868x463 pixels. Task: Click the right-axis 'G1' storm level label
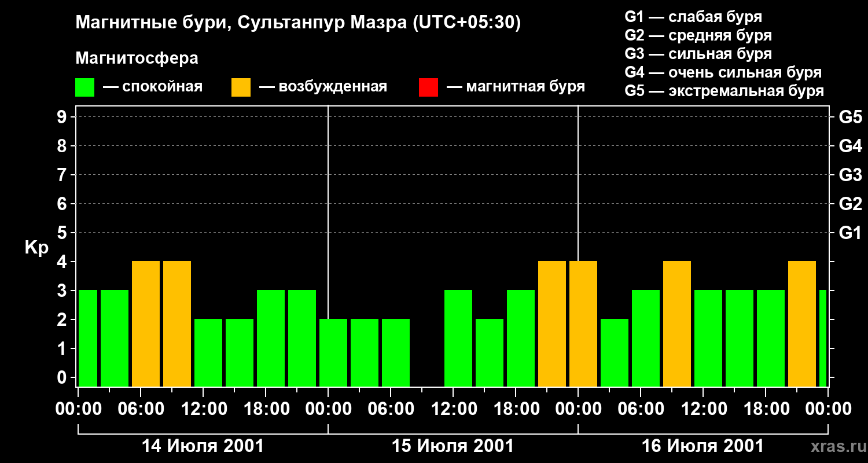point(850,233)
